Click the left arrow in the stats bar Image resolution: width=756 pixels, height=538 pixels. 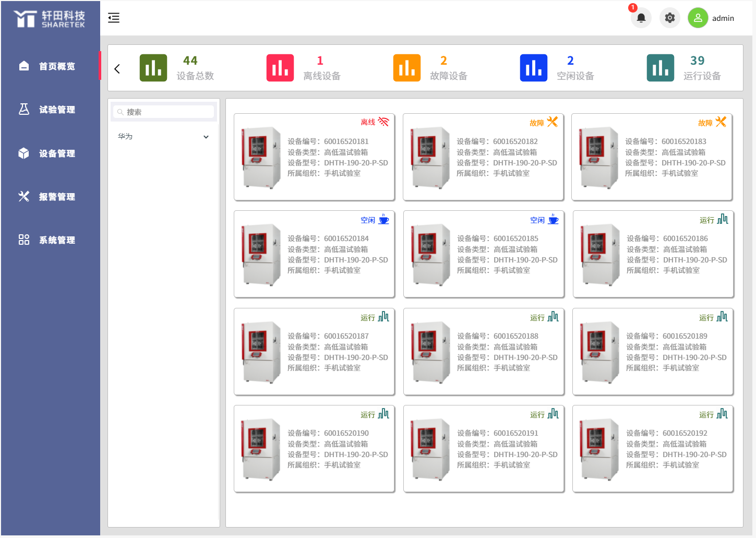[x=117, y=69]
